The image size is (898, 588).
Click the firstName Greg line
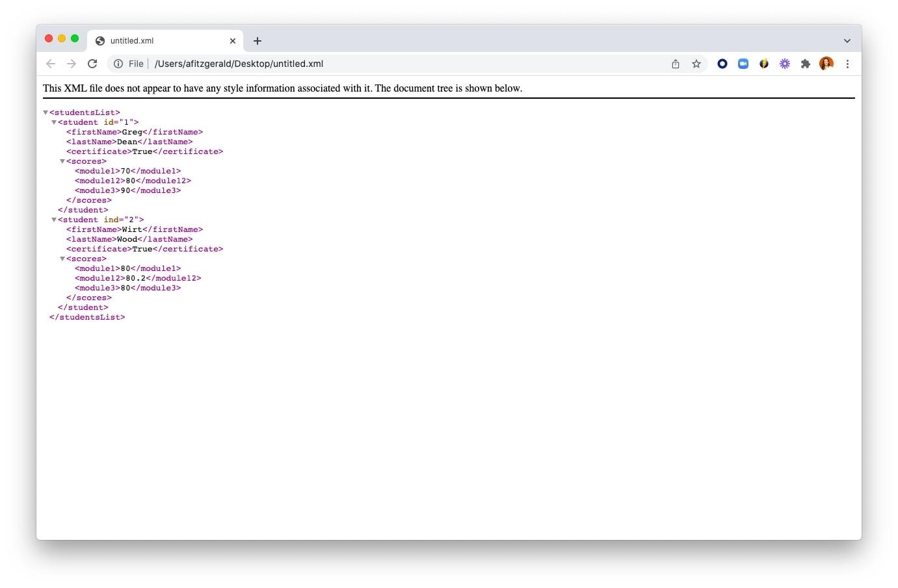coord(135,132)
